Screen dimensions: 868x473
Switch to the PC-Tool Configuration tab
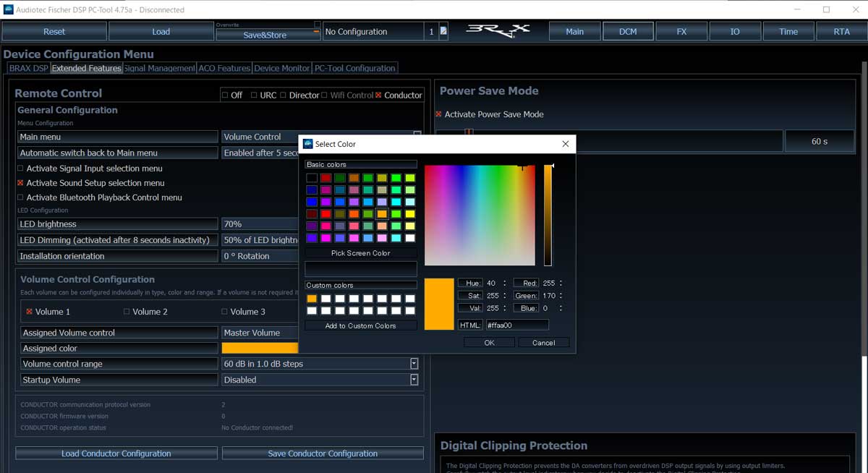click(x=354, y=68)
